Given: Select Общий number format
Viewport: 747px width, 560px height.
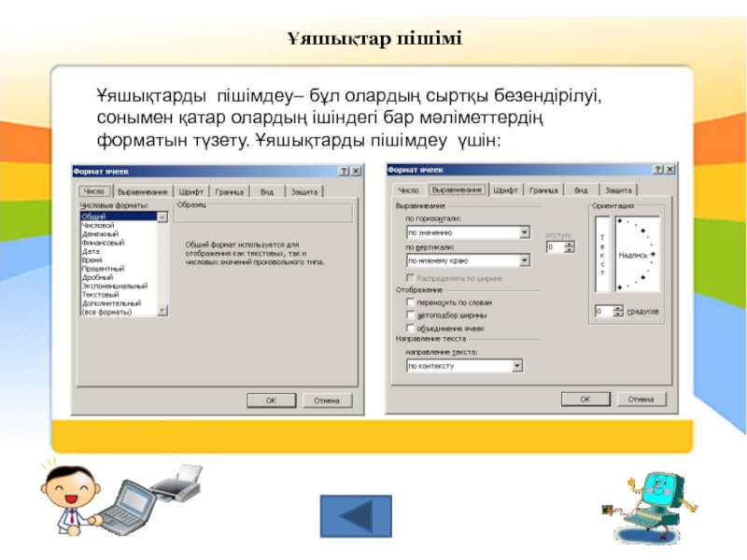Looking at the screenshot, I should (x=119, y=217).
